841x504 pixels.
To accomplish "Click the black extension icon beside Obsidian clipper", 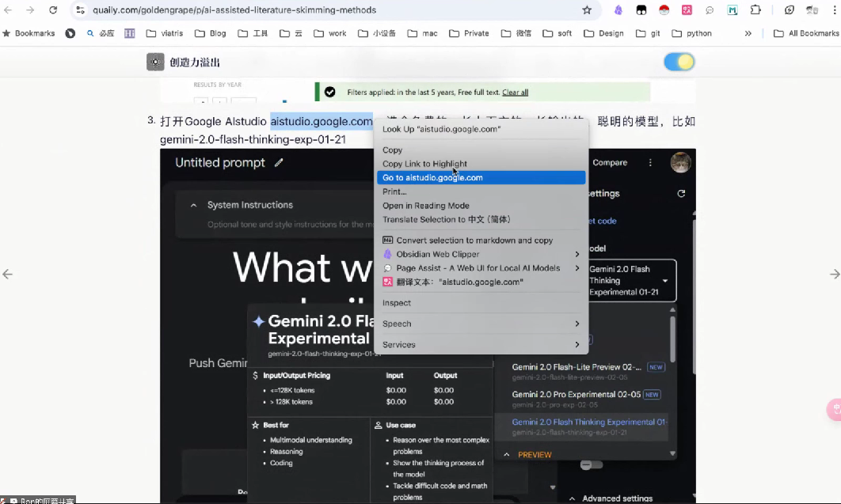I will pyautogui.click(x=641, y=9).
